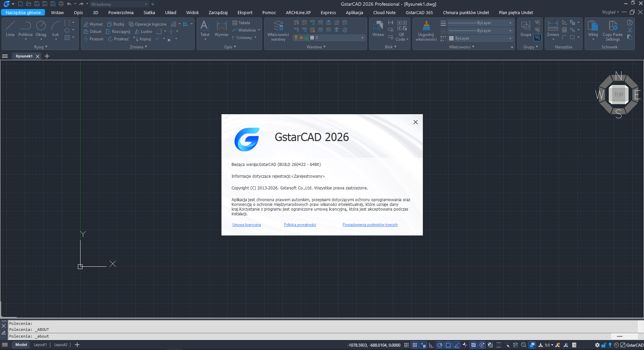Click the Grupa group tool
This screenshot has height=350, width=644.
[x=526, y=29]
